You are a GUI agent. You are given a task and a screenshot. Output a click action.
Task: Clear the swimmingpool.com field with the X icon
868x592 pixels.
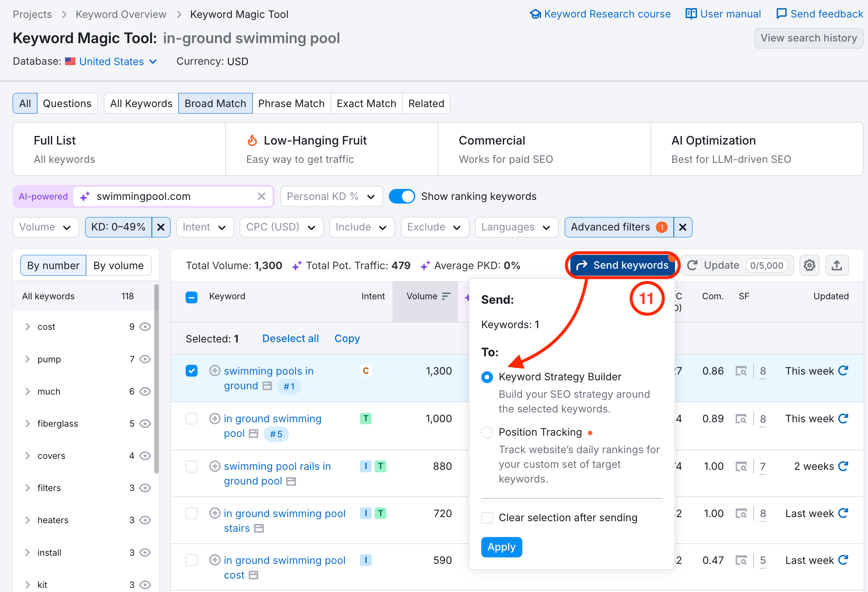coord(261,196)
